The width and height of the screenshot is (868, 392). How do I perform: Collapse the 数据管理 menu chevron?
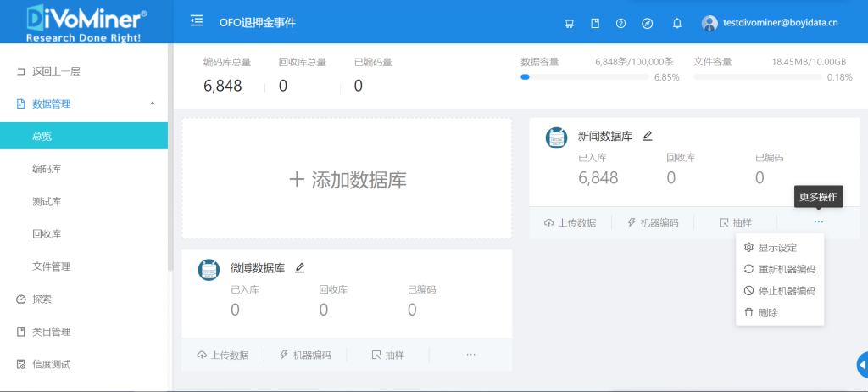(x=153, y=104)
